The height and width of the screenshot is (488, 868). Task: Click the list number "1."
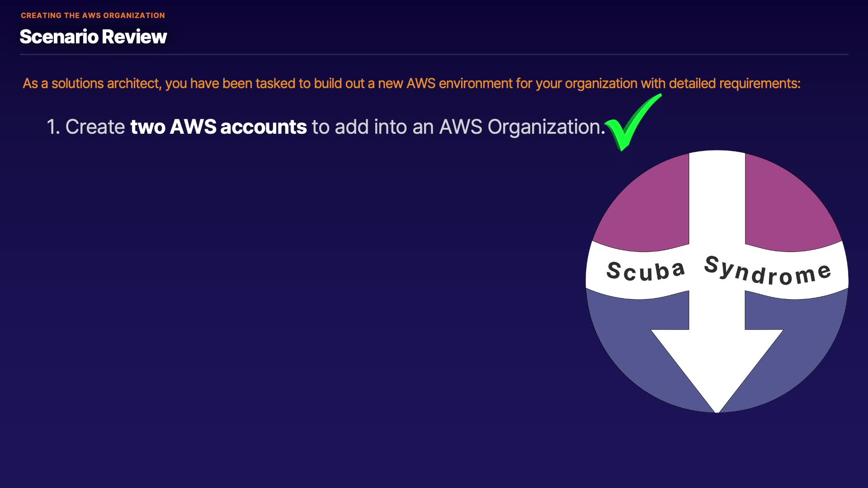[x=53, y=127]
